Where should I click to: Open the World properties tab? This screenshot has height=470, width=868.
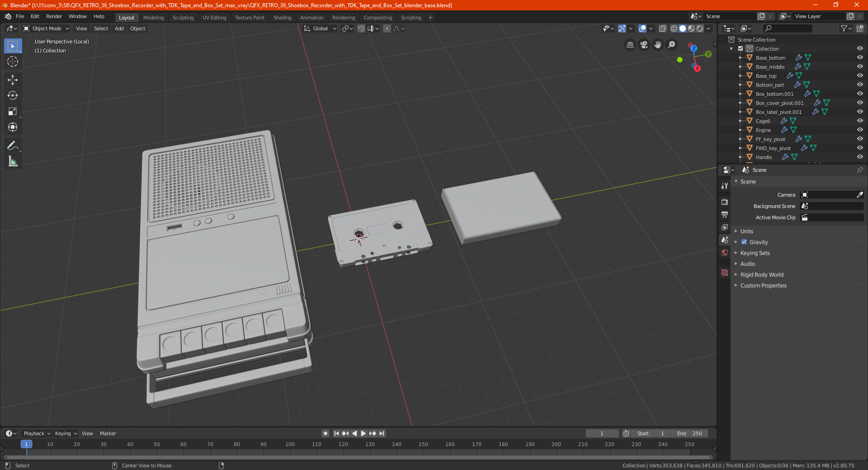[x=725, y=253]
